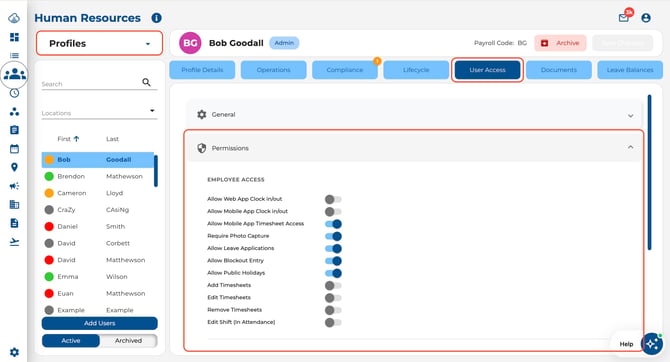670x362 pixels.
Task: Switch to Compliance tab
Action: [345, 70]
